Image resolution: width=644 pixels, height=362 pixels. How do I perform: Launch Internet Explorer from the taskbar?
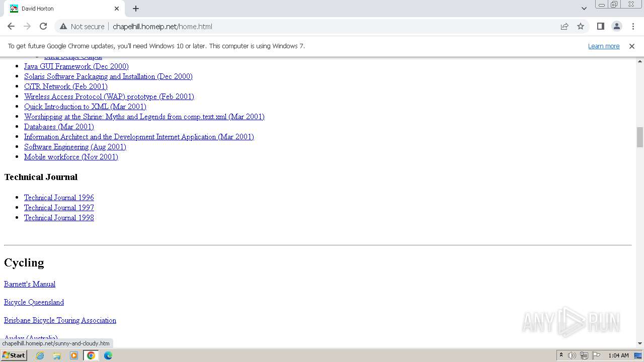(x=40, y=355)
